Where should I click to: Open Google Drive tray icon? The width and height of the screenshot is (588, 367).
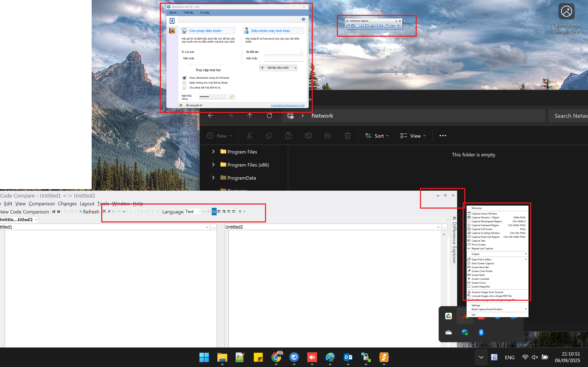coord(449,316)
